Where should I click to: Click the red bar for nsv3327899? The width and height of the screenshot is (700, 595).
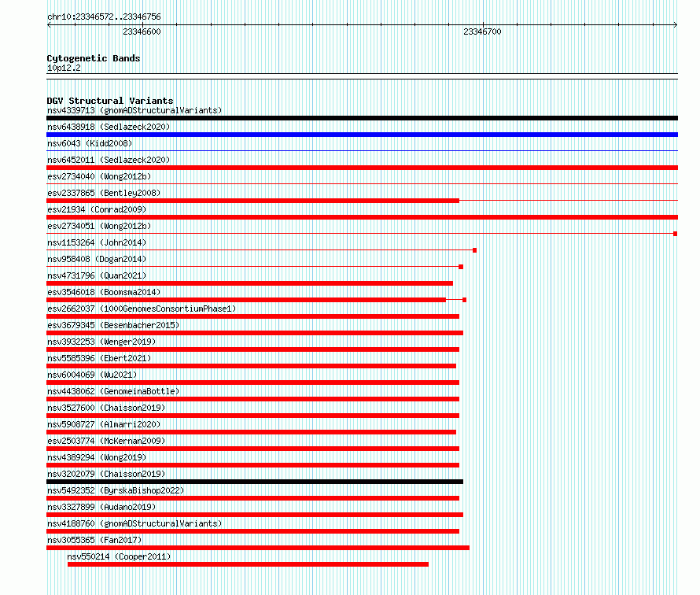click(255, 515)
